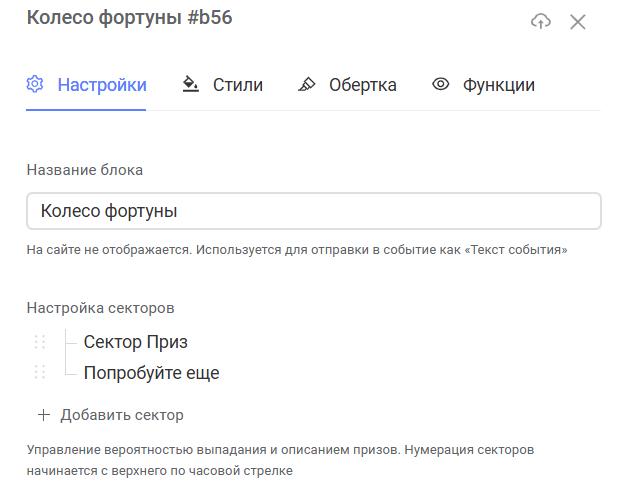Click the Название блока label
620x488 pixels.
pyautogui.click(x=85, y=170)
